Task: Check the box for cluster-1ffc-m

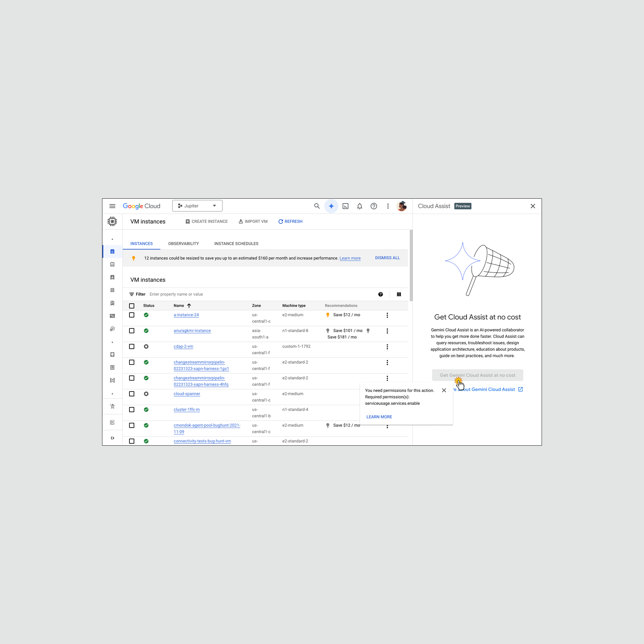Action: 132,410
